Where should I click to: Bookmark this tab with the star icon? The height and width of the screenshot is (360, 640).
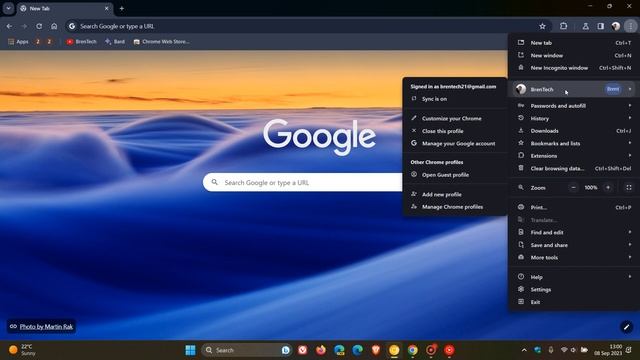542,26
